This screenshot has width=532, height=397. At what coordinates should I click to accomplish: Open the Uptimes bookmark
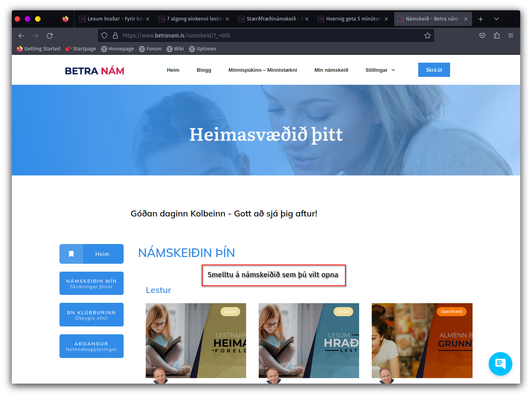203,49
